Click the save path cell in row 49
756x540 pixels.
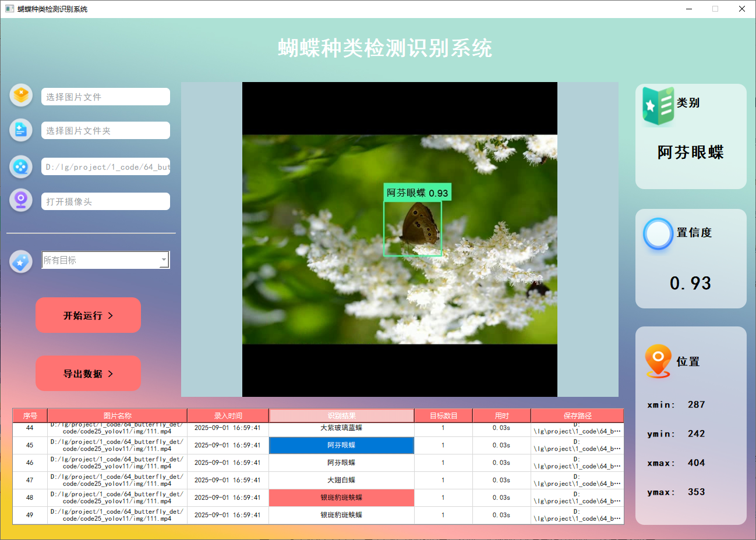point(577,515)
